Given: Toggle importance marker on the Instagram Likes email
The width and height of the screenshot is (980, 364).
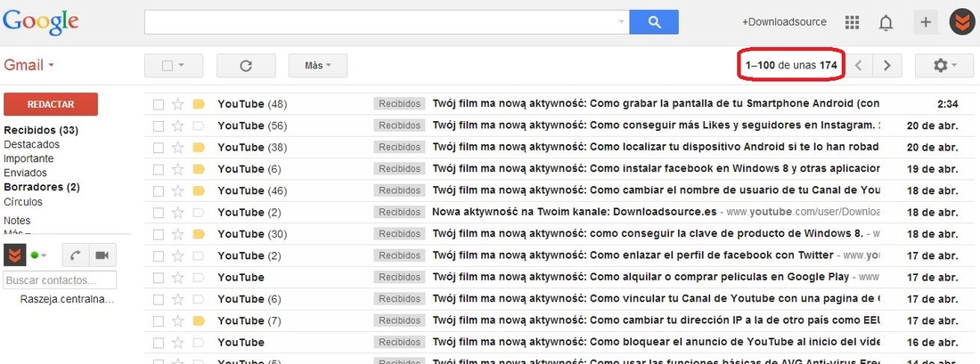Looking at the screenshot, I should (199, 125).
